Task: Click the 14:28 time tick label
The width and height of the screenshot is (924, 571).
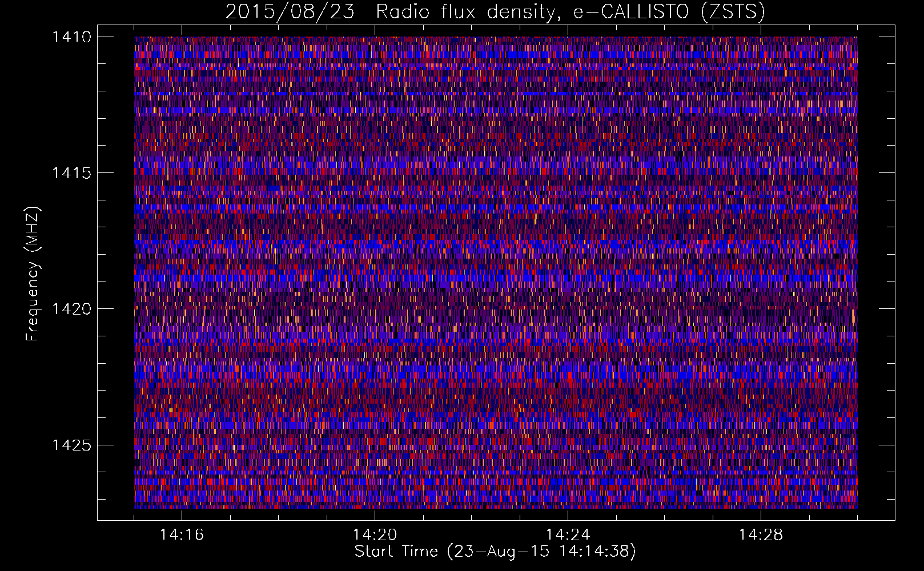Action: [x=761, y=535]
